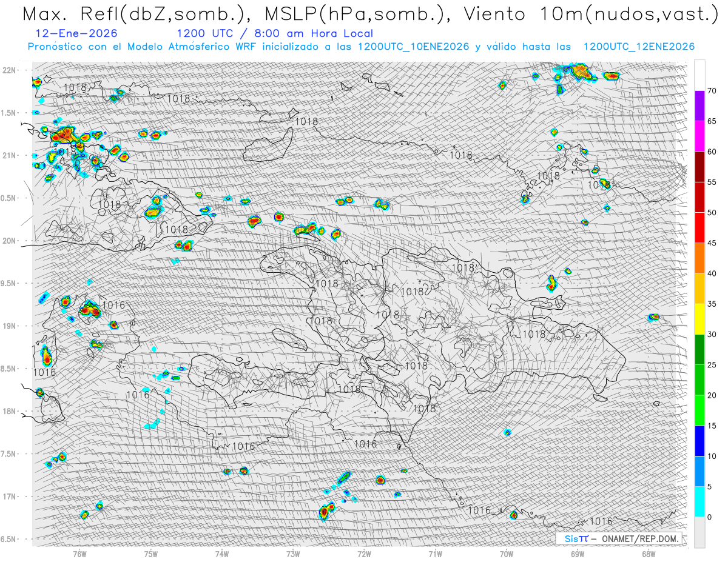Click the main title 'Max. Refl(dbZ,somb.)…'
The height and width of the screenshot is (562, 728).
point(369,15)
